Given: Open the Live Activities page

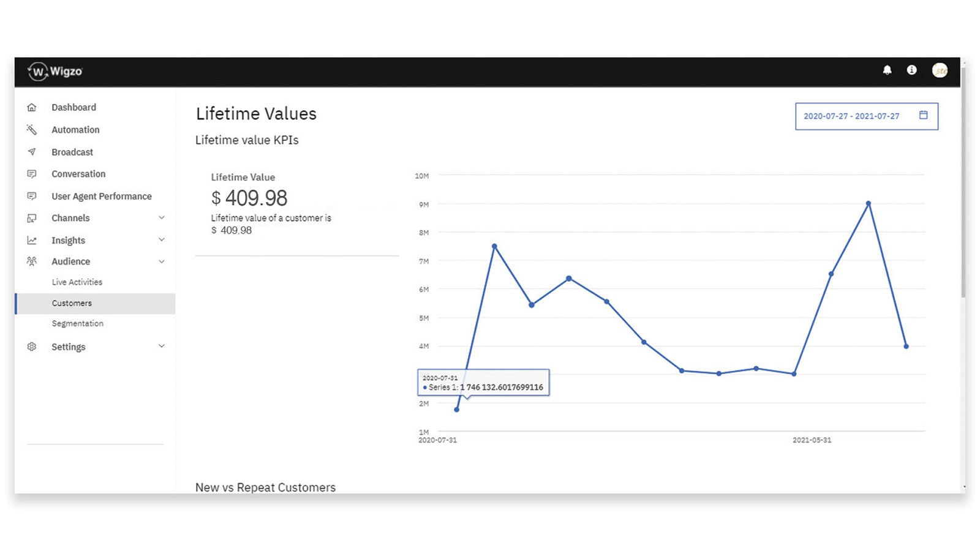Looking at the screenshot, I should pyautogui.click(x=77, y=282).
